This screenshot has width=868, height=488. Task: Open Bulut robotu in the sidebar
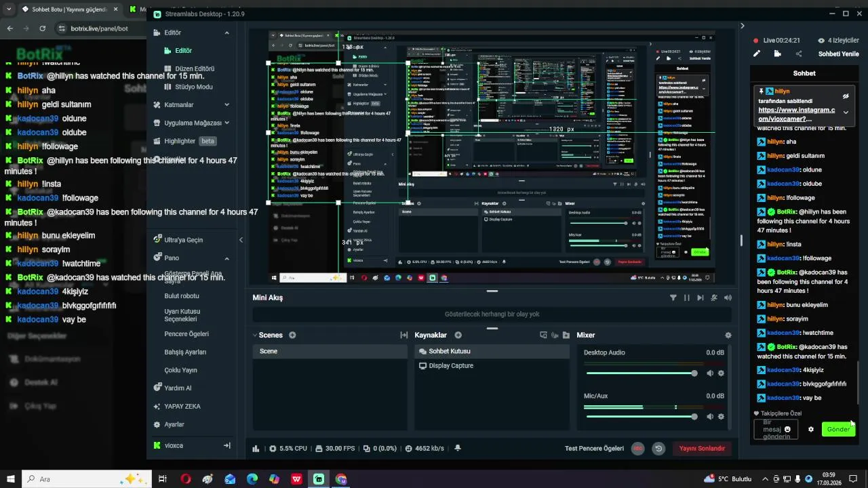click(x=182, y=296)
